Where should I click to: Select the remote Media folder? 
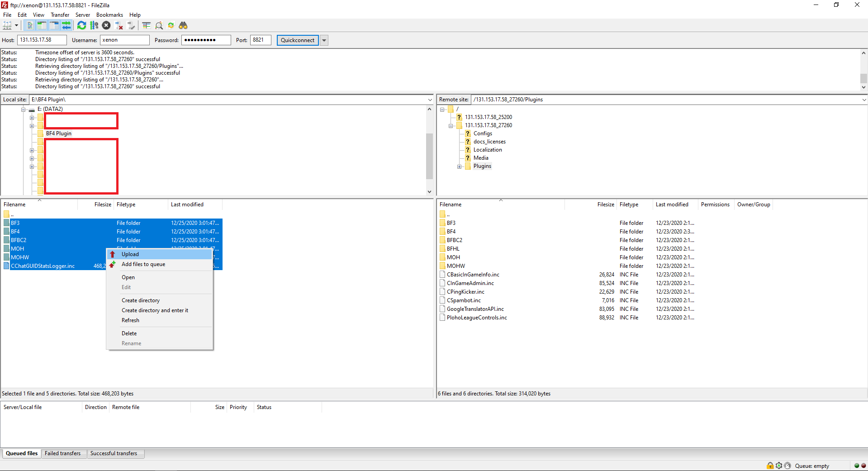click(x=481, y=158)
